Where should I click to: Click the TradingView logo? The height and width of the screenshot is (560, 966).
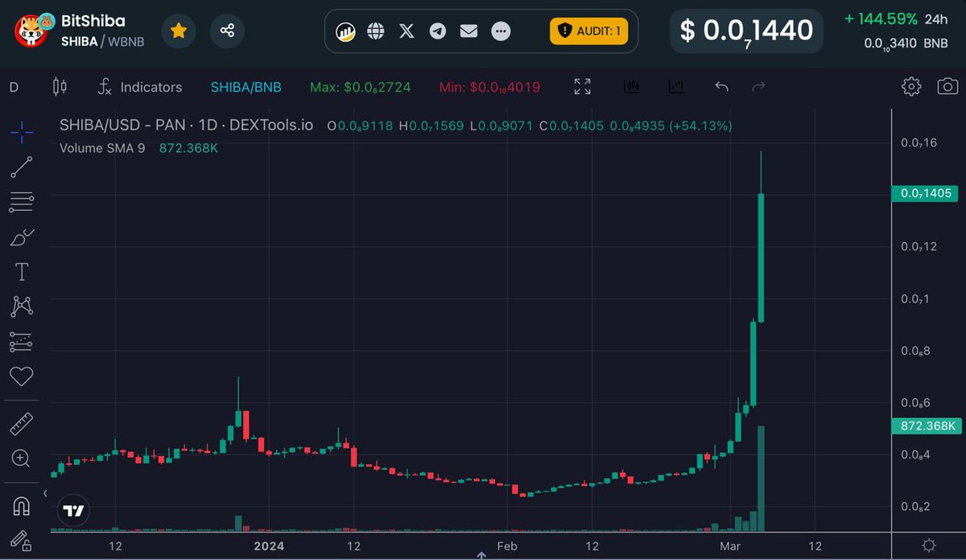[74, 510]
